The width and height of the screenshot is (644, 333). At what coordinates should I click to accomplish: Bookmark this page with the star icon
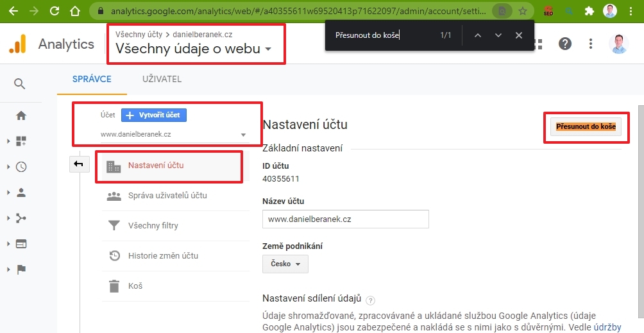tap(522, 11)
